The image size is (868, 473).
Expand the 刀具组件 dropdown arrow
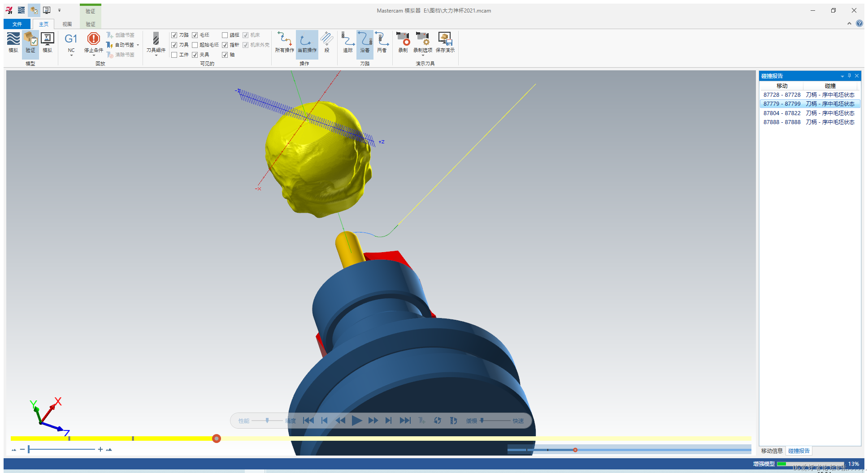[x=156, y=56]
